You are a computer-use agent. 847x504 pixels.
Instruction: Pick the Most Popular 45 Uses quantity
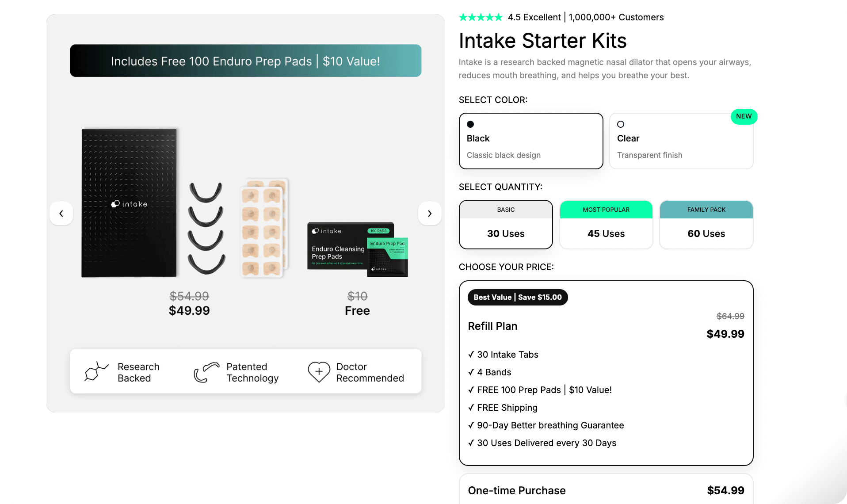[x=606, y=225]
